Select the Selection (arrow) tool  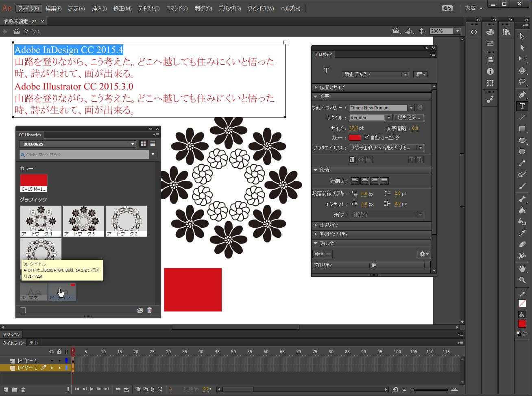[522, 36]
